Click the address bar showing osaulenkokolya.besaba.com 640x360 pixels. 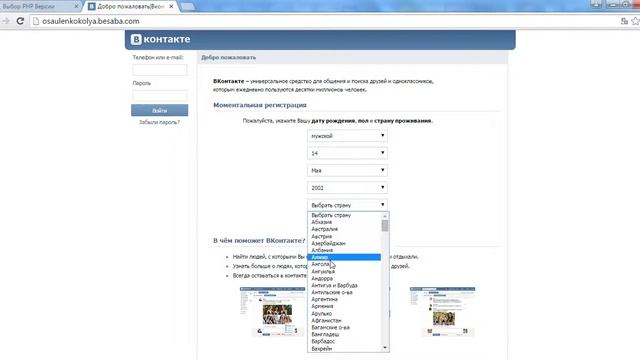(322, 21)
